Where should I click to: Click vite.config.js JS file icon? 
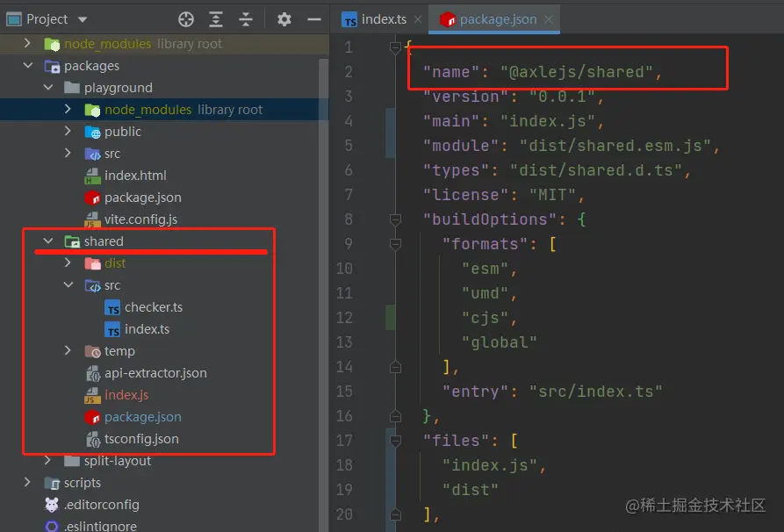(x=92, y=219)
